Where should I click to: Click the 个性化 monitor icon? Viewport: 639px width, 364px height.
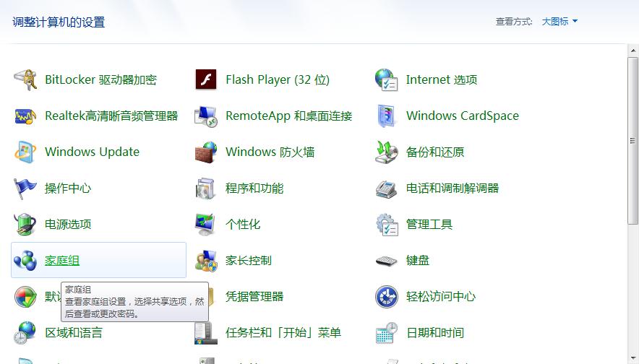tap(206, 225)
